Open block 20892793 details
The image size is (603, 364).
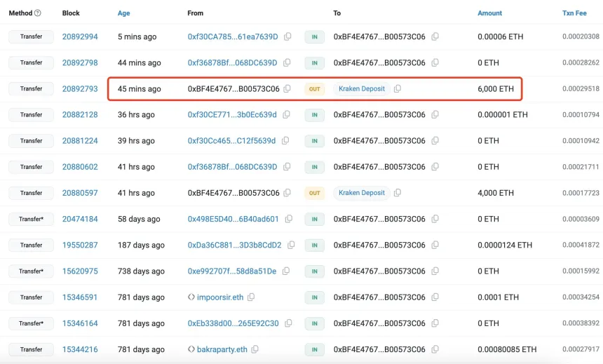click(x=80, y=89)
